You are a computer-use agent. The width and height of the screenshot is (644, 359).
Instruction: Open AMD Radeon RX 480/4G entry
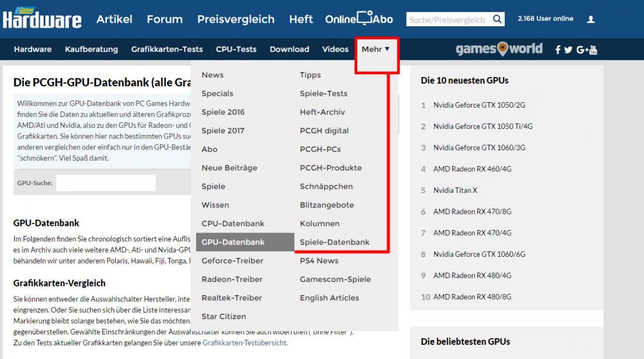click(x=472, y=275)
